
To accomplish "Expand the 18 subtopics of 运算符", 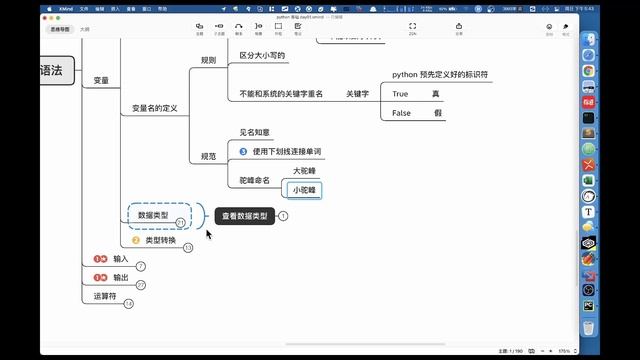I will click(129, 304).
